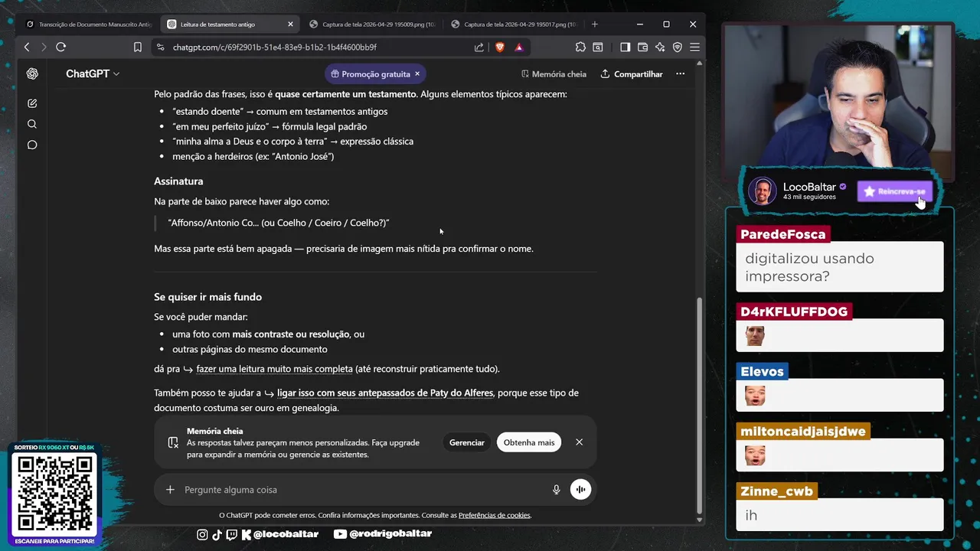This screenshot has height=551, width=980.
Task: Click the '@locobaltar' social handle
Action: click(x=286, y=533)
